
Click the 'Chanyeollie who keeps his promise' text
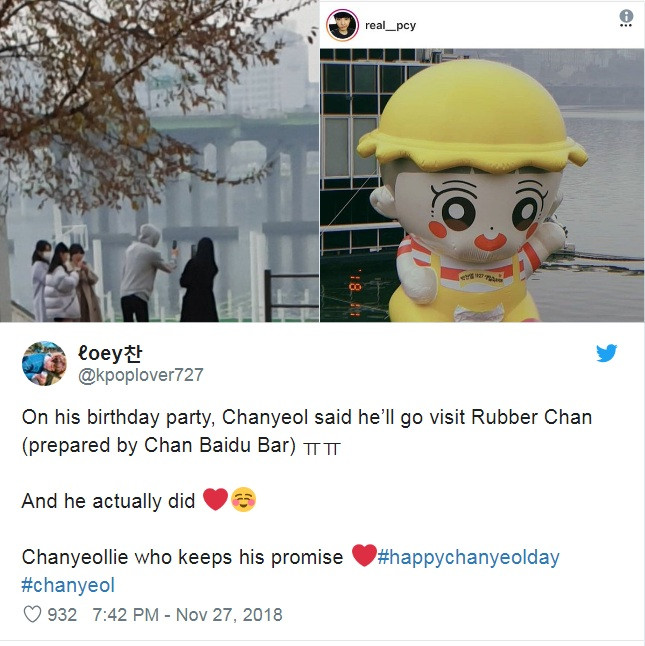[x=182, y=557]
